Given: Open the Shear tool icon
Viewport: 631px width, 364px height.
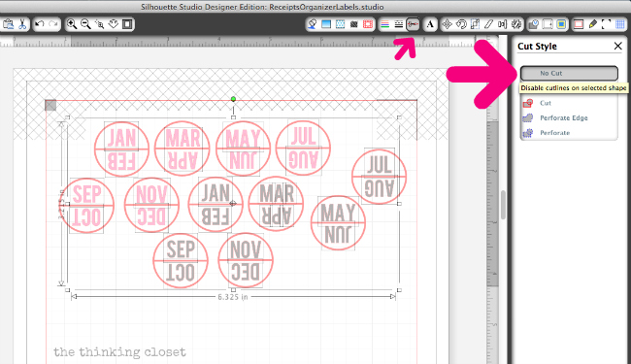Looking at the screenshot, I should coord(488,24).
